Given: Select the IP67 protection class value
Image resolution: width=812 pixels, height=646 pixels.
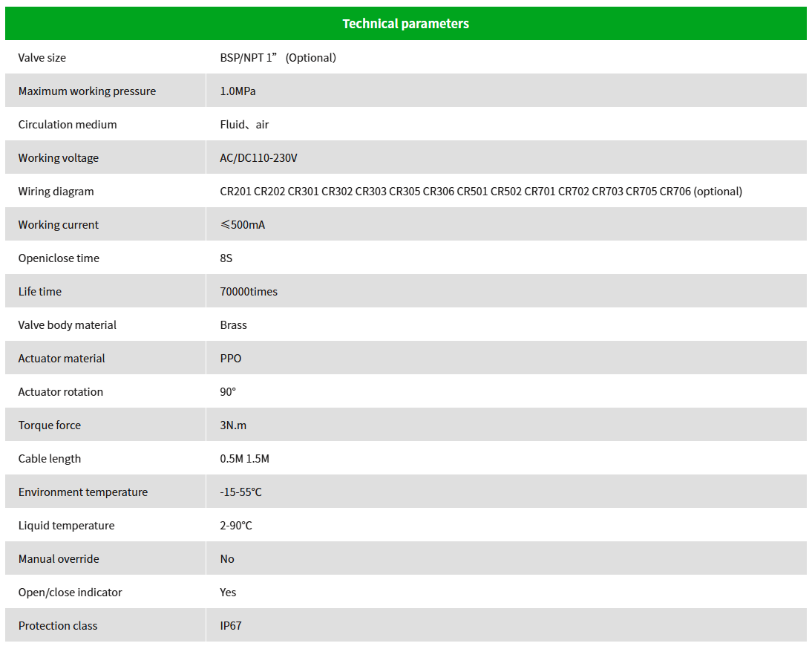Looking at the screenshot, I should [x=231, y=626].
